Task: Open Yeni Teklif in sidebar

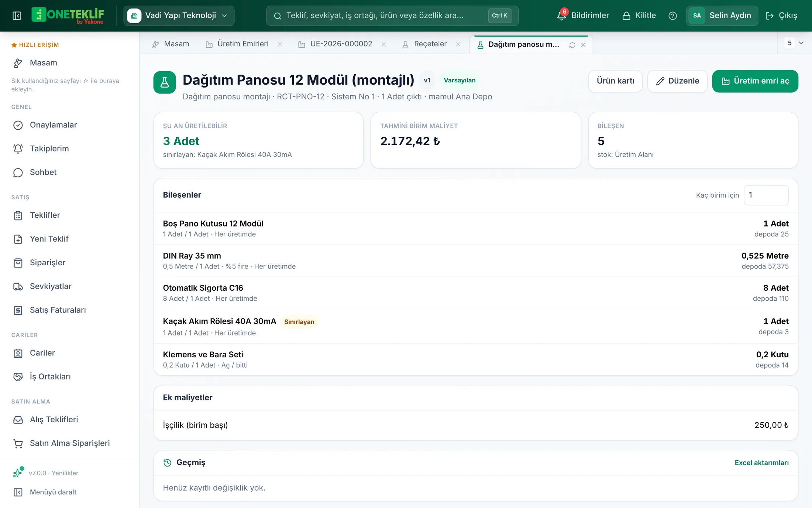Action: 69,239
